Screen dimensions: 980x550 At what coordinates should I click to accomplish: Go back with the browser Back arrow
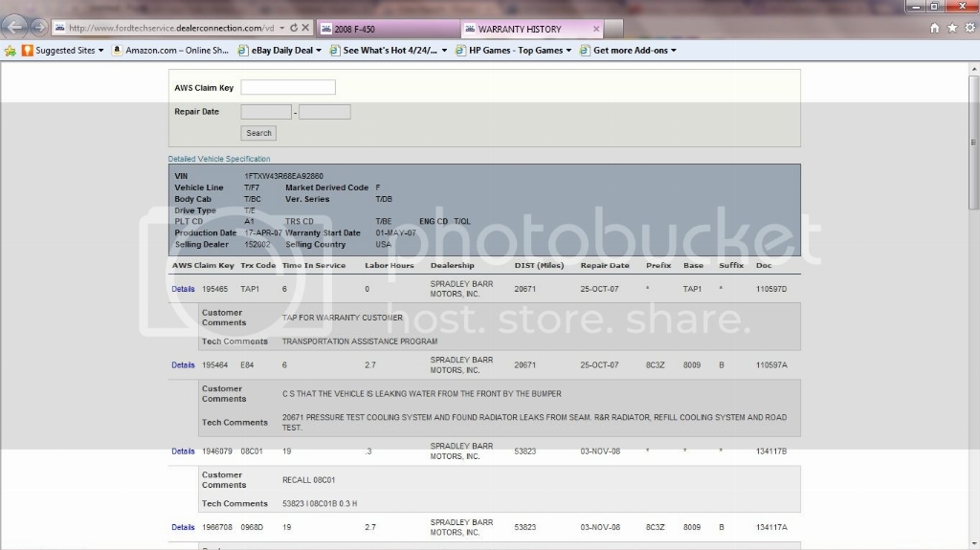coord(15,28)
